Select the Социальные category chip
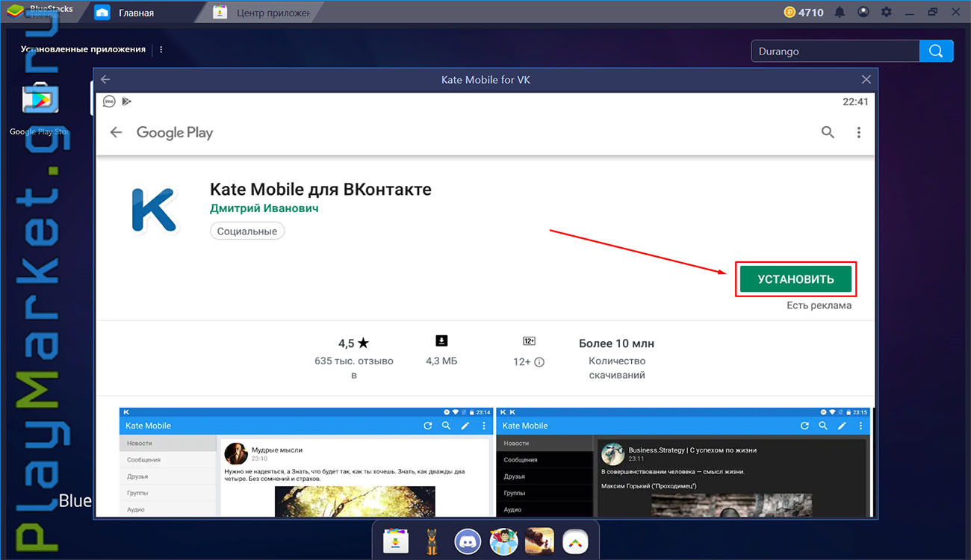The image size is (971, 560). 247,231
